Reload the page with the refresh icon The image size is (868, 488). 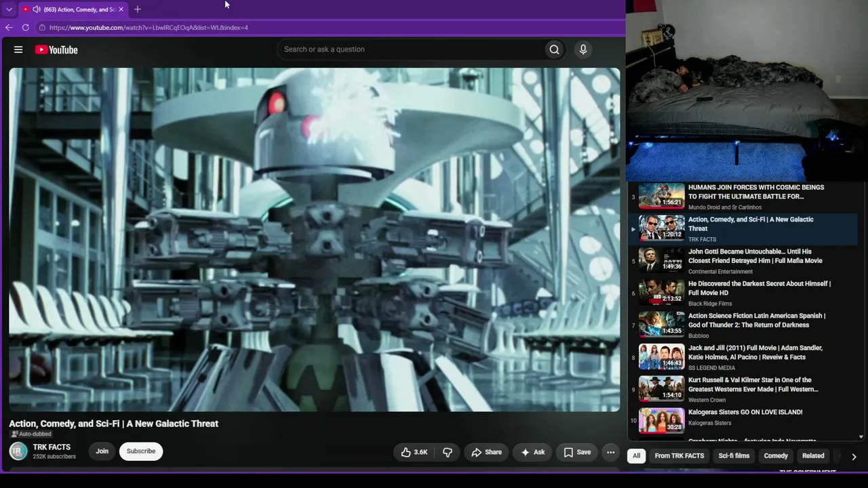(x=26, y=28)
